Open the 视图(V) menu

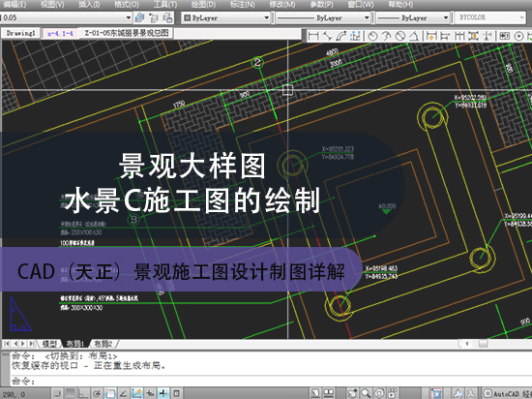click(52, 5)
